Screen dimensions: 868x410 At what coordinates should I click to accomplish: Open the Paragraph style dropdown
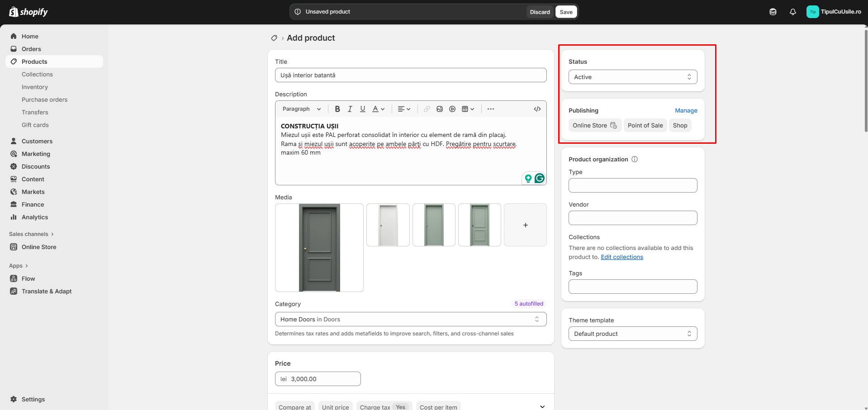(x=301, y=109)
